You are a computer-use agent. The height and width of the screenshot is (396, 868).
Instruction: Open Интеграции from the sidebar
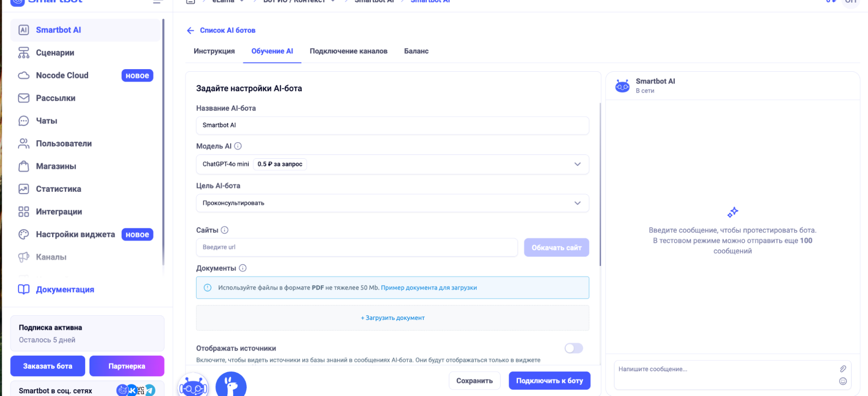[x=24, y=211]
